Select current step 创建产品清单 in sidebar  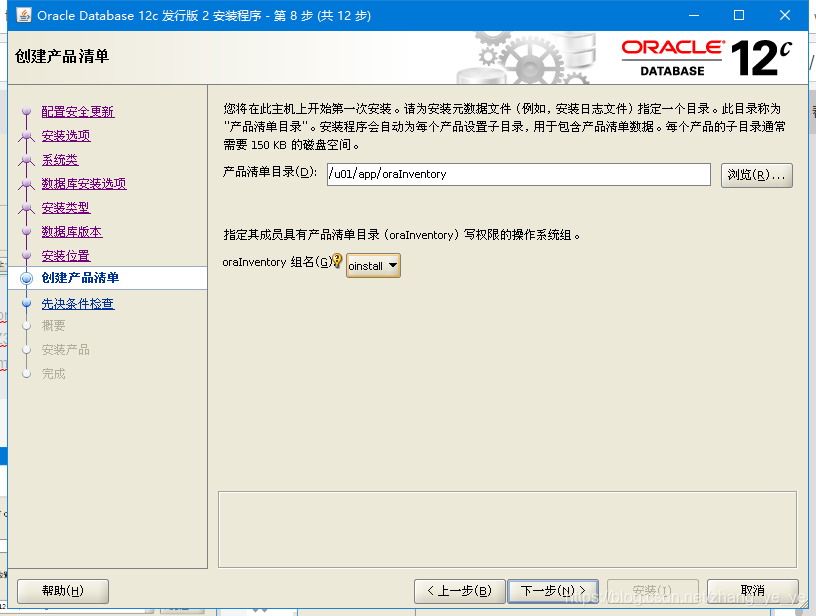107,278
